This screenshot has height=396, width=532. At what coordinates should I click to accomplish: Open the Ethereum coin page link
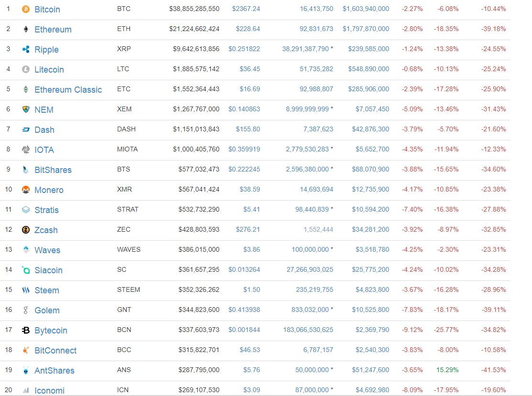(53, 30)
